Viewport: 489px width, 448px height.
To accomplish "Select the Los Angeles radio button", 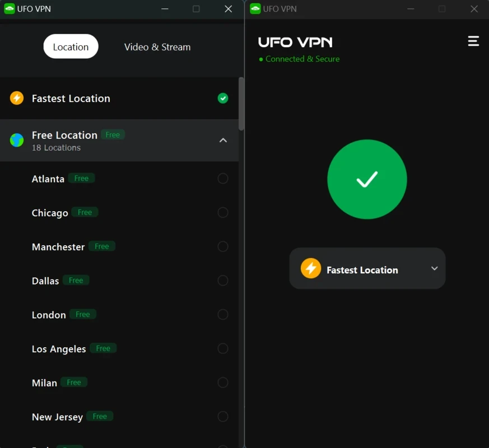I will point(223,348).
